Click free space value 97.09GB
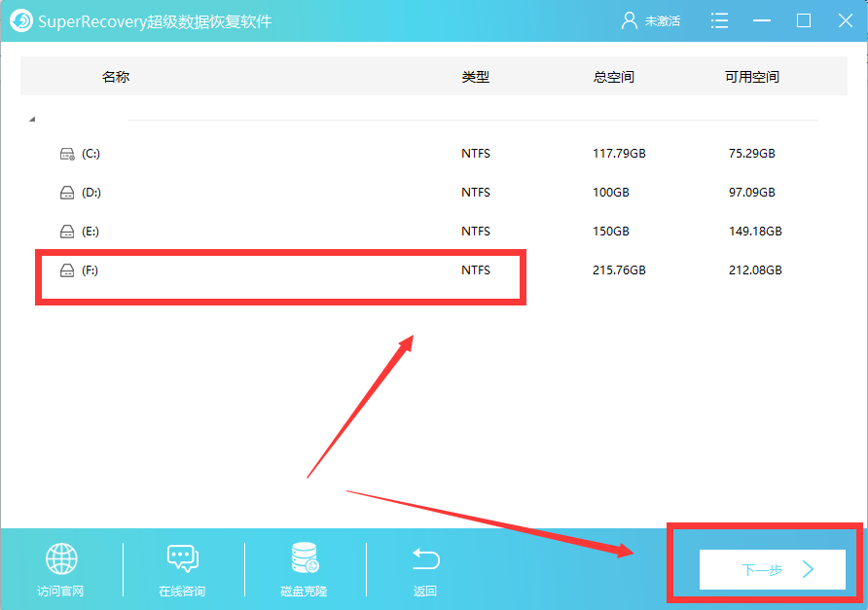 pyautogui.click(x=752, y=192)
